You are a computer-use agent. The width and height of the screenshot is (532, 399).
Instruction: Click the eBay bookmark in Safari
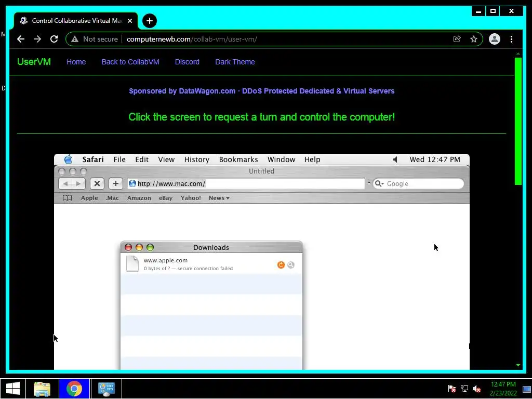click(166, 198)
